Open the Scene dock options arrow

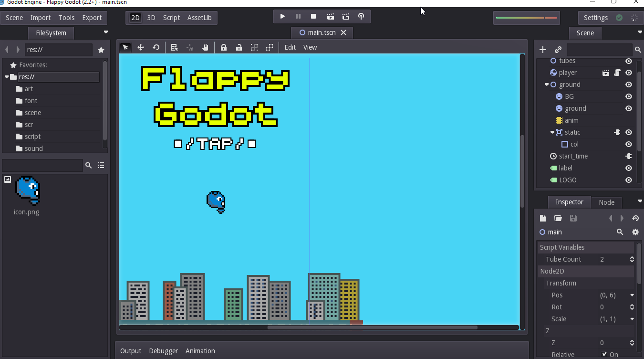pyautogui.click(x=640, y=32)
